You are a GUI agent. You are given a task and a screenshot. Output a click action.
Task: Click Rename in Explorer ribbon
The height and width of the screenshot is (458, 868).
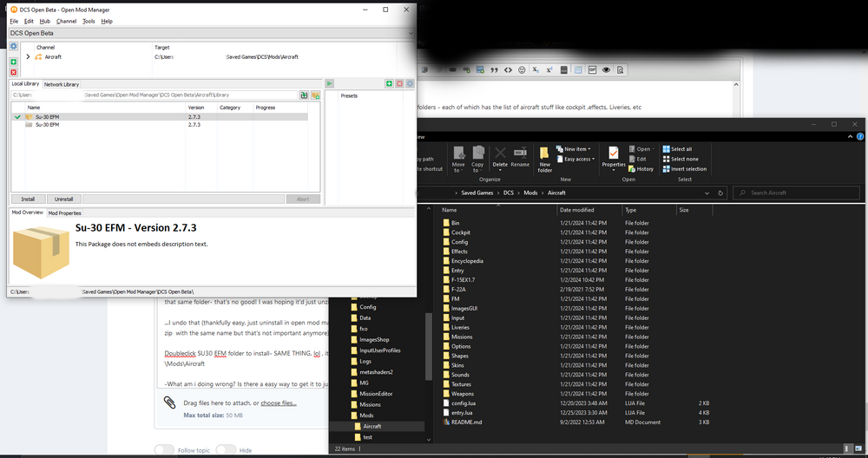click(x=520, y=157)
